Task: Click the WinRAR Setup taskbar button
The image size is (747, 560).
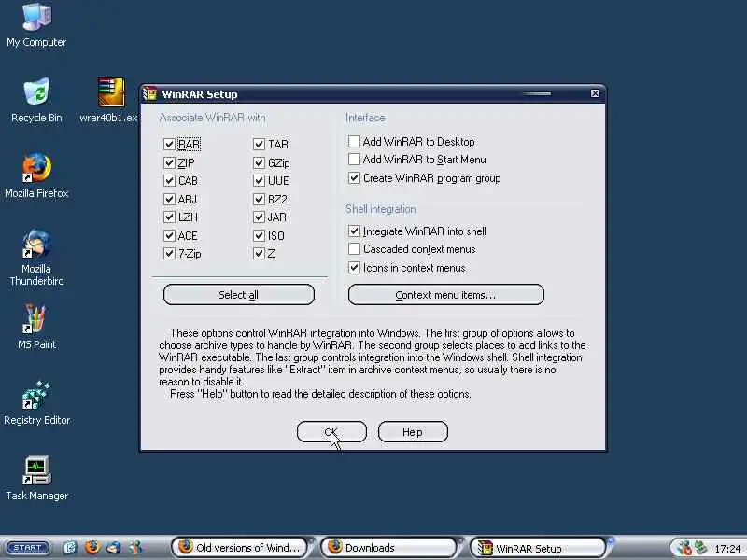Action: pyautogui.click(x=539, y=548)
